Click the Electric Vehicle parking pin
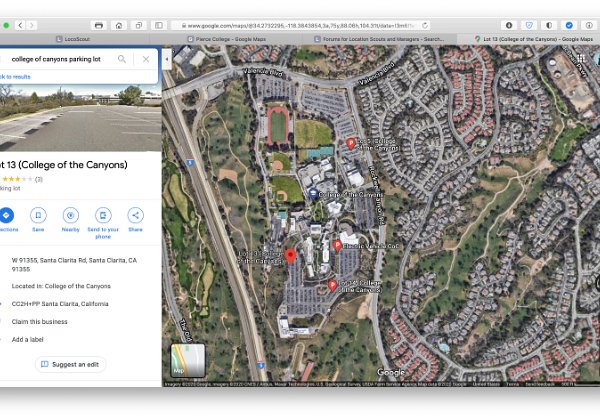600x420 pixels. 337,246
